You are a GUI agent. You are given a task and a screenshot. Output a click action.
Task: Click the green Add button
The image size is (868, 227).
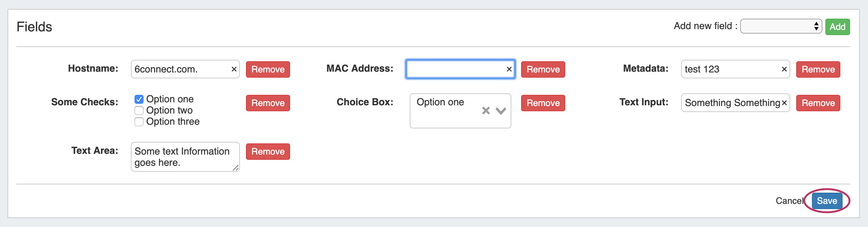click(x=837, y=27)
